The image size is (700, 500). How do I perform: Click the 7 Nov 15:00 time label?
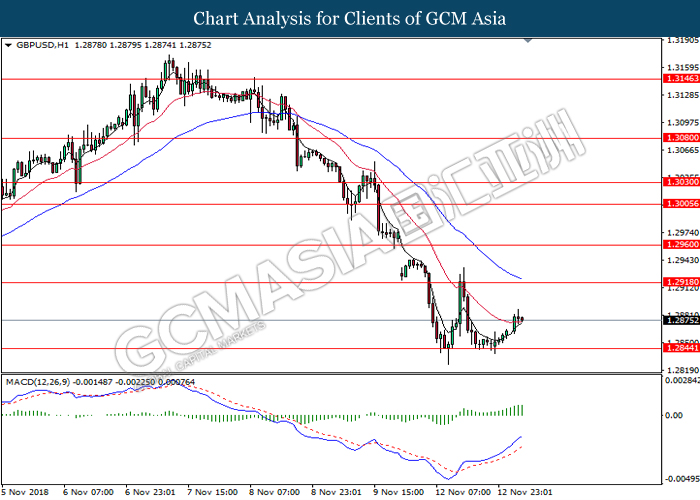click(212, 492)
